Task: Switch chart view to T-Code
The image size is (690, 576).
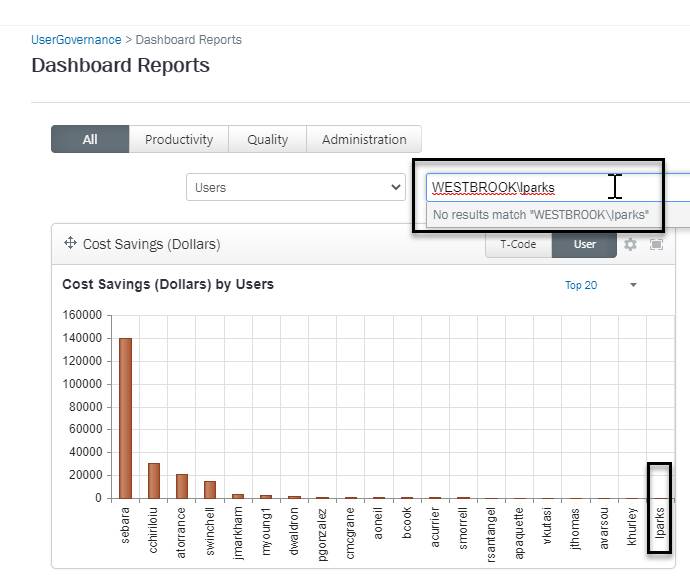Action: tap(518, 244)
